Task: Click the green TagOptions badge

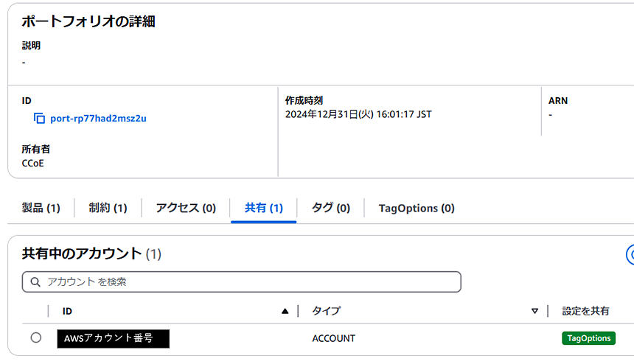Action: click(x=589, y=338)
